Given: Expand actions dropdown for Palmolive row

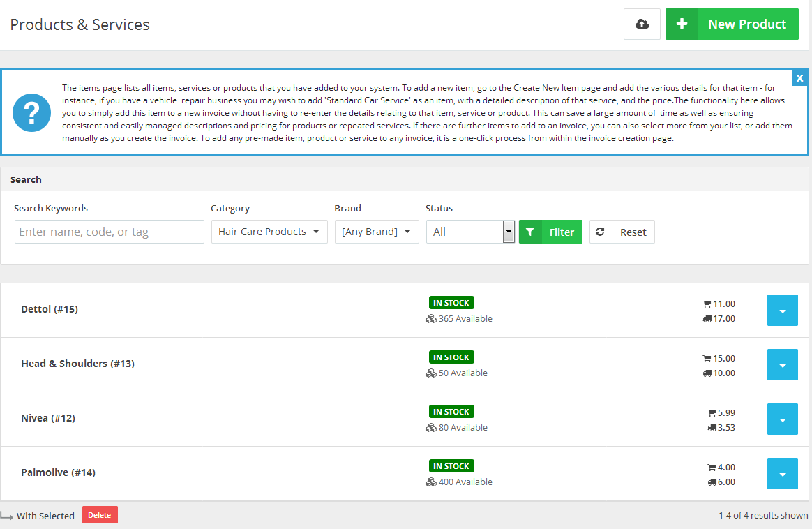Looking at the screenshot, I should [782, 474].
